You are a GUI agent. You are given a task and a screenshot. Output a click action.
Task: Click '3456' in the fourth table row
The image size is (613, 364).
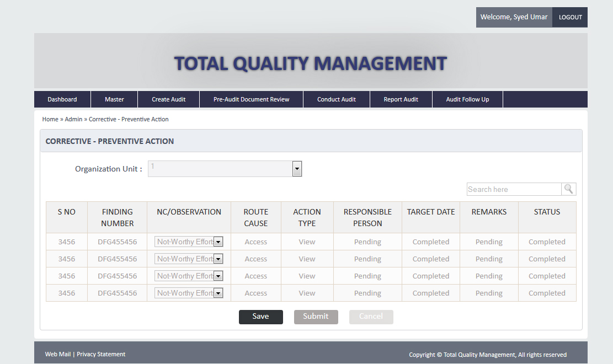[x=66, y=293]
